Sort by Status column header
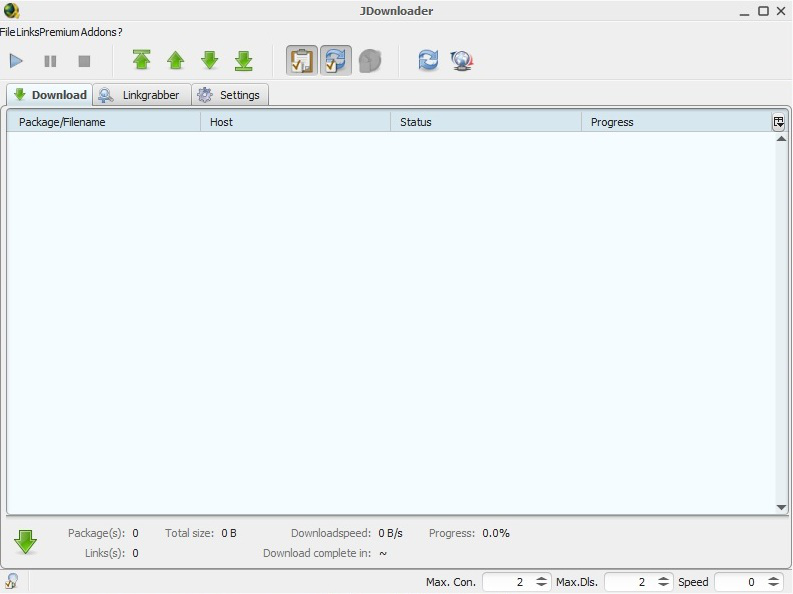 486,122
